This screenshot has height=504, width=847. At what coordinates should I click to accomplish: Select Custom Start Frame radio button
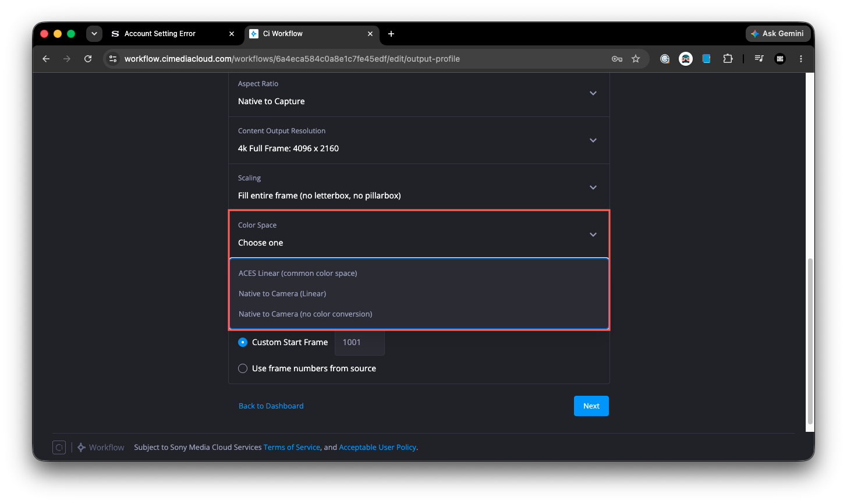[x=243, y=342]
